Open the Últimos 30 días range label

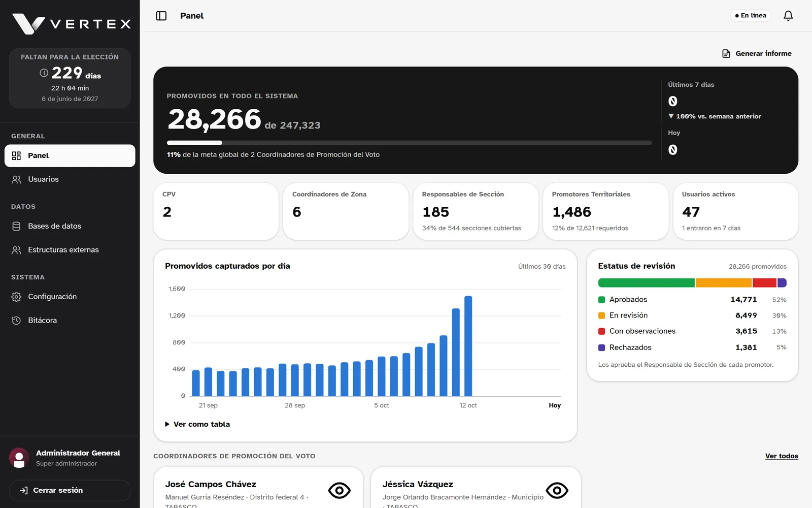(x=542, y=266)
